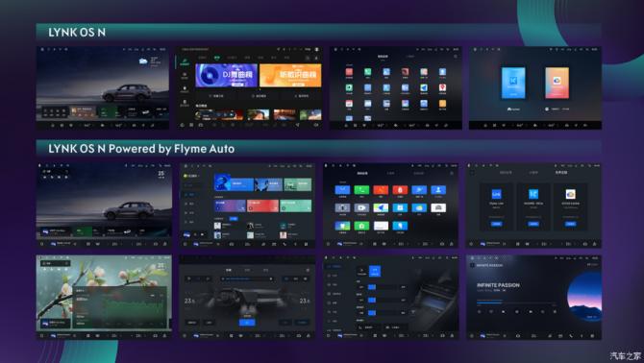Expand account dropdown in Flyme music screen sidebar
Image resolution: width=644 pixels, height=363 pixels.
(192, 176)
